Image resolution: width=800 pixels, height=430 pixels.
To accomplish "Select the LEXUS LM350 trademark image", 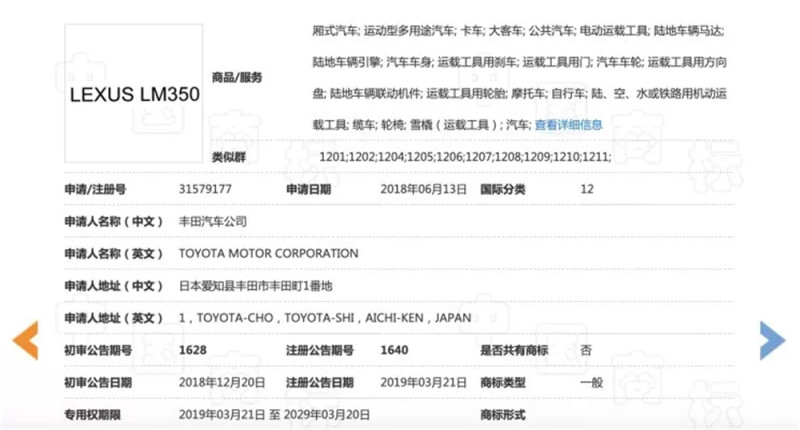I will 135,96.
